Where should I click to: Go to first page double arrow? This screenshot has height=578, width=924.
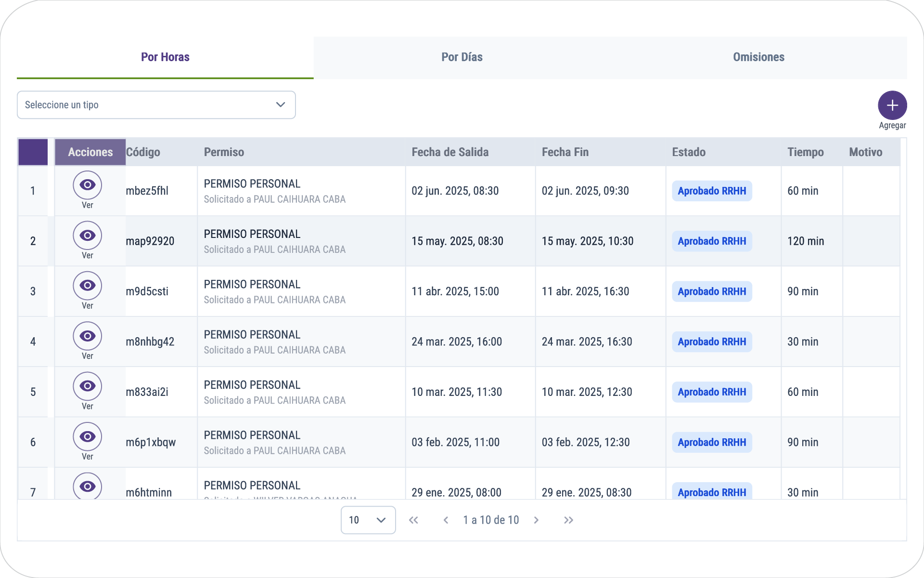click(x=413, y=520)
